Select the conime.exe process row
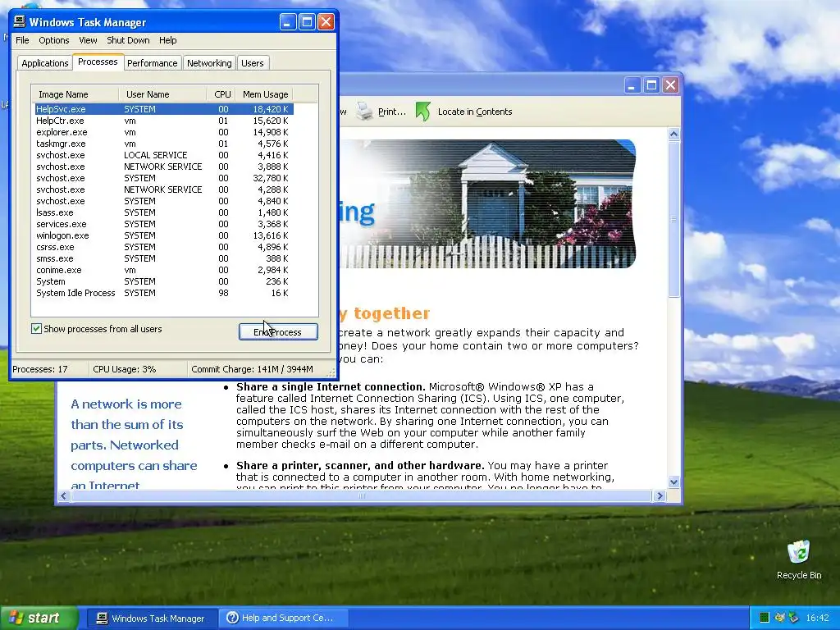Image resolution: width=840 pixels, height=630 pixels. [164, 270]
